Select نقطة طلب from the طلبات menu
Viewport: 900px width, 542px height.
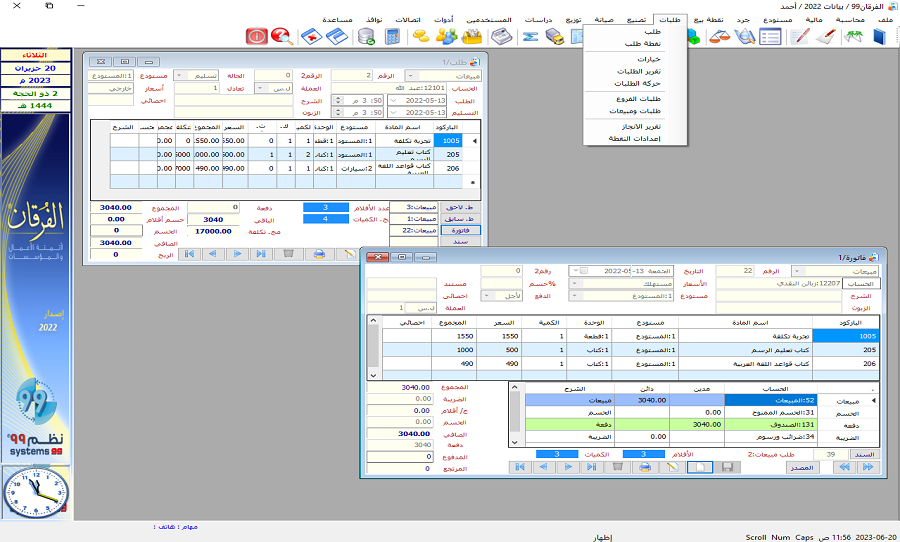point(643,44)
